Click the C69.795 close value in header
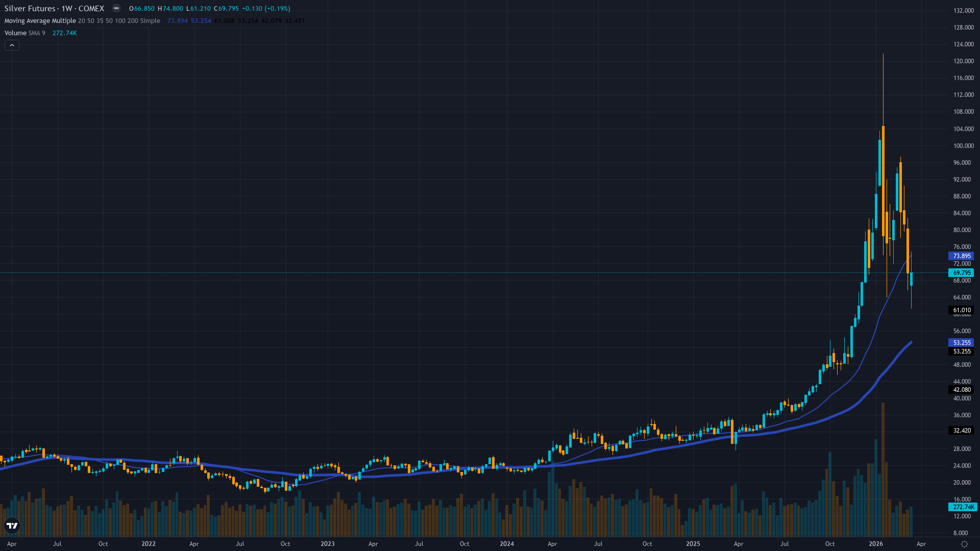980x551 pixels. 226,9
